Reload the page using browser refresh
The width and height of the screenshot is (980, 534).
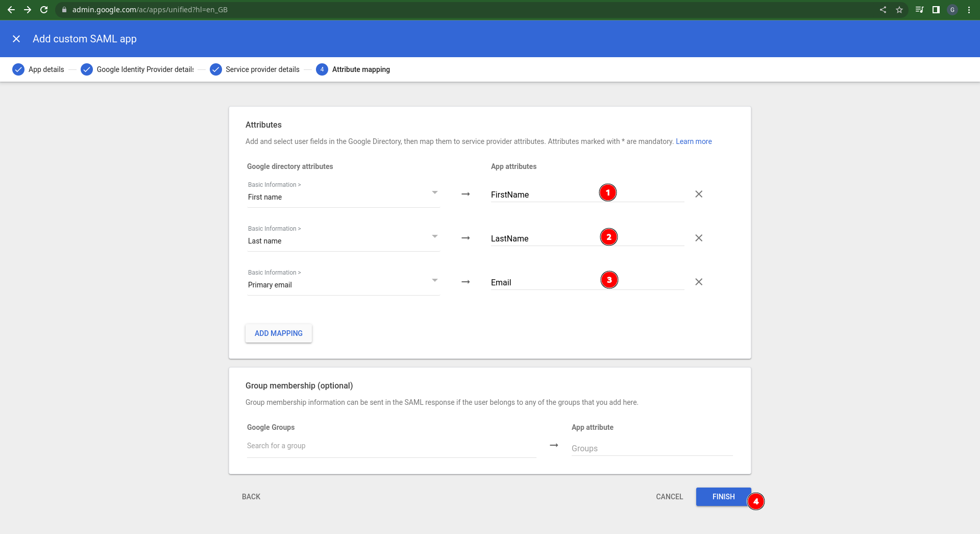[x=44, y=10]
